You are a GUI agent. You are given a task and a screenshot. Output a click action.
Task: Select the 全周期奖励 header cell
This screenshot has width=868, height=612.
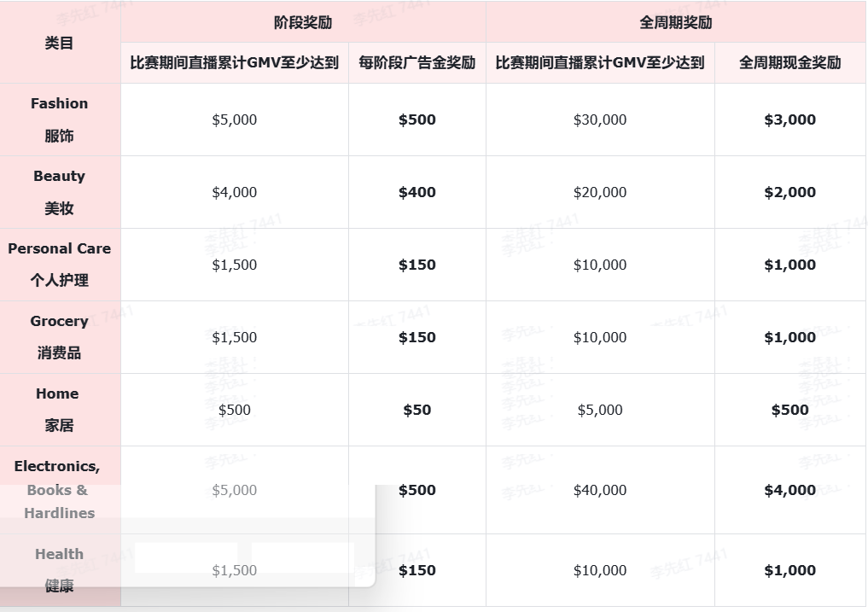point(675,22)
